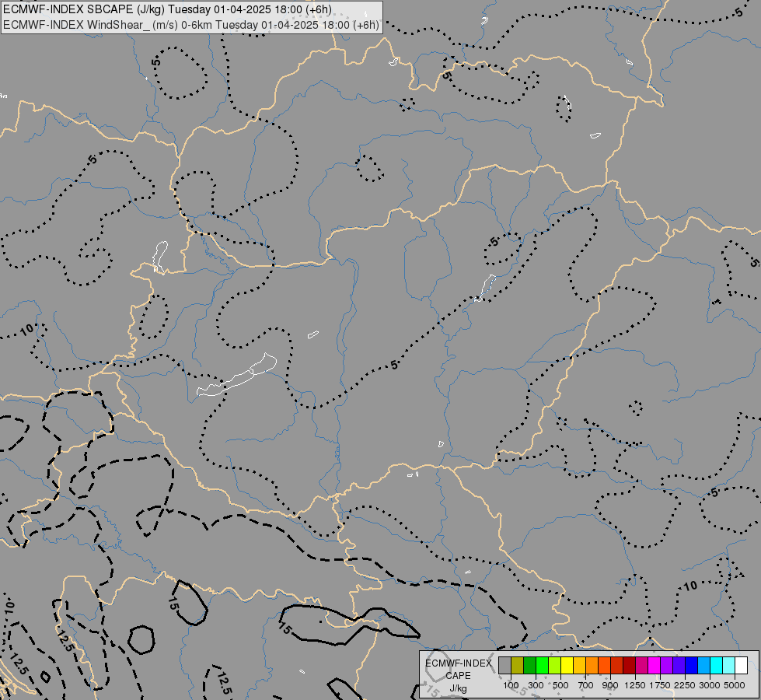Click the 3000 label on the legend

coord(710,685)
